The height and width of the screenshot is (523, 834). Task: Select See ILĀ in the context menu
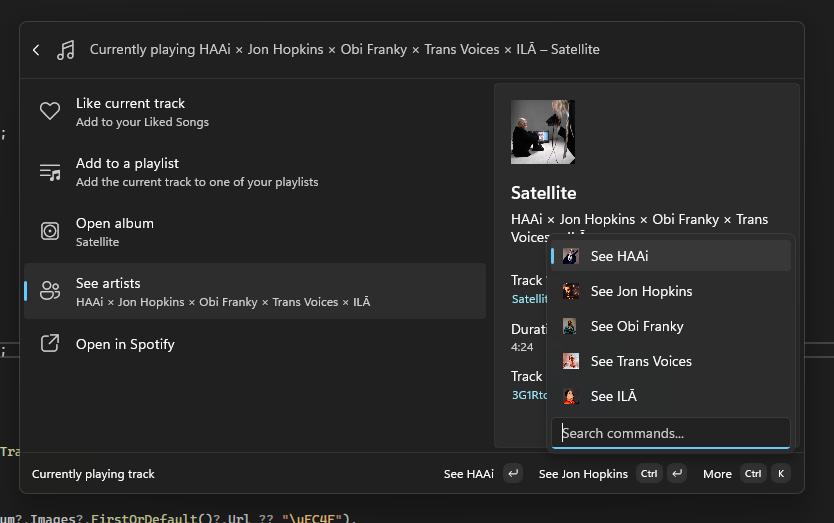pos(613,396)
